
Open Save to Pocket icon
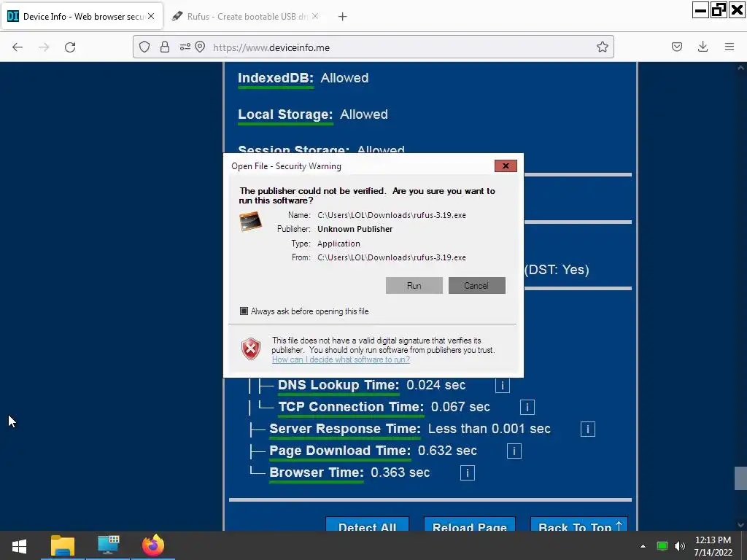(x=676, y=47)
